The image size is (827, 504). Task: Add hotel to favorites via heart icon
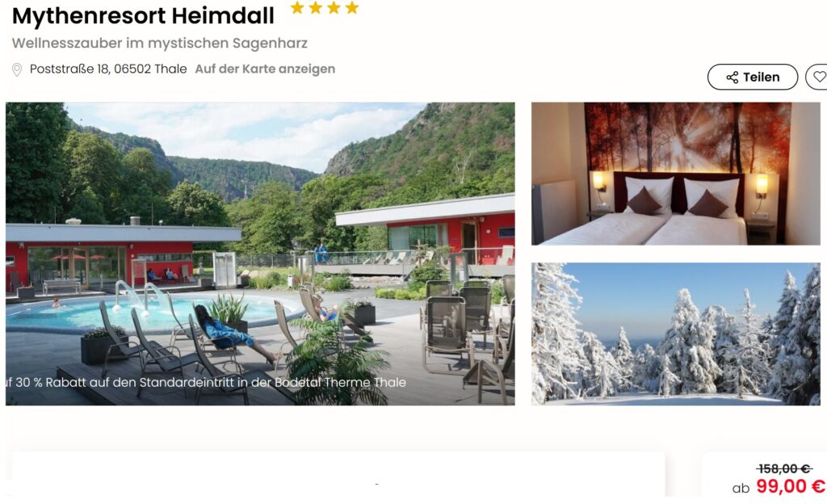[819, 77]
